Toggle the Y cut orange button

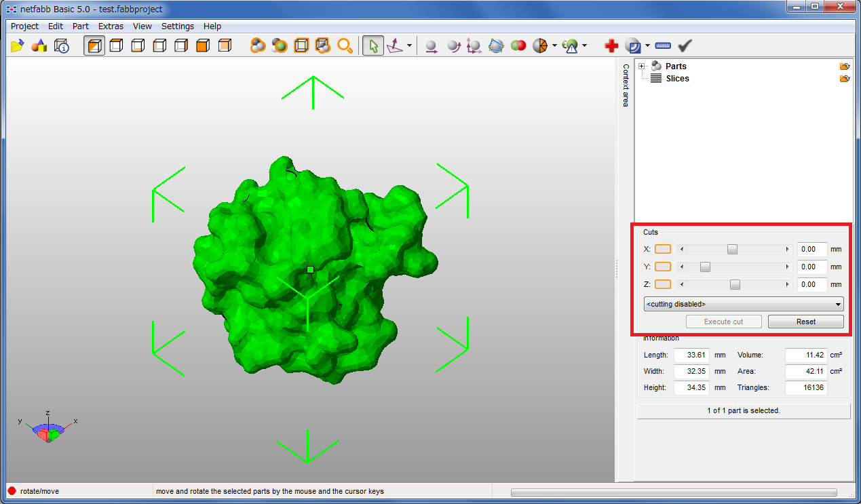click(662, 267)
